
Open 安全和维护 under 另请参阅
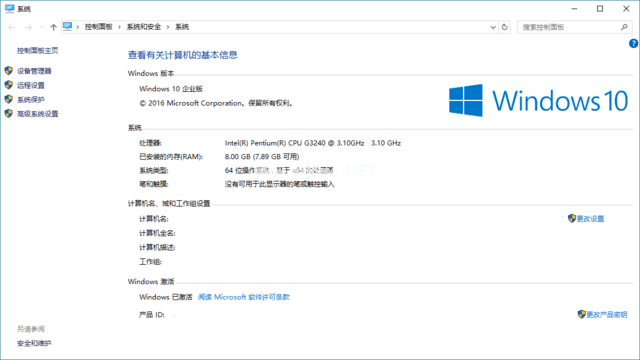(x=34, y=344)
